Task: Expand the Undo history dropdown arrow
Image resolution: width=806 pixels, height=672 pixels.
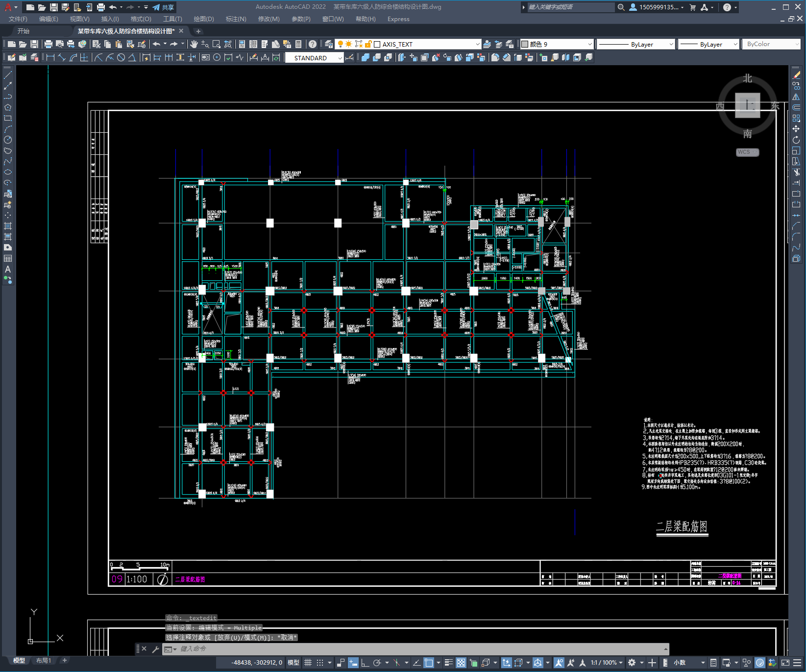Action: 165,44
